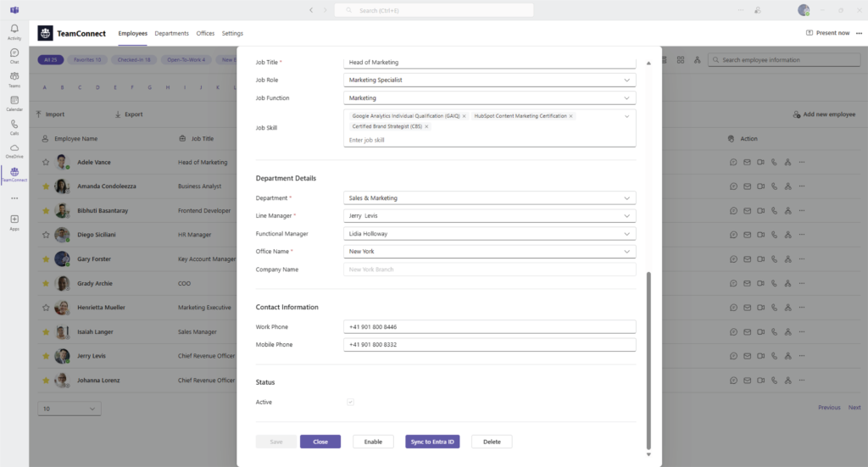Image resolution: width=868 pixels, height=467 pixels.
Task: Call Diego Sicilliani by phone icon
Action: (774, 235)
